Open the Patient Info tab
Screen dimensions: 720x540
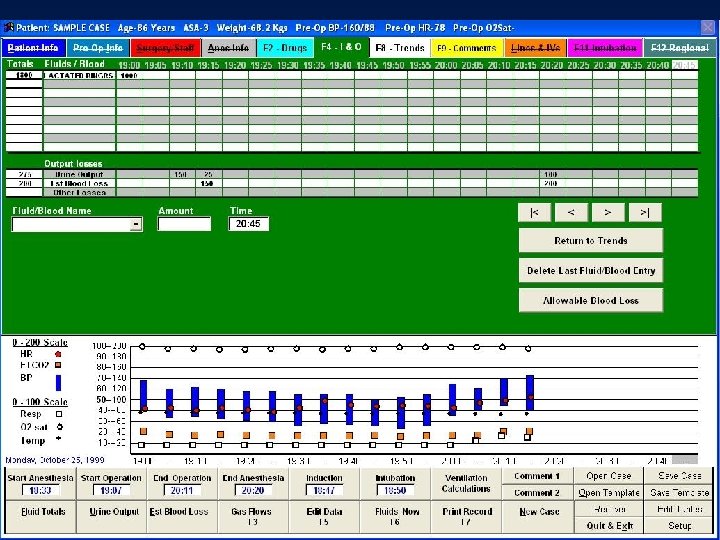pyautogui.click(x=33, y=48)
